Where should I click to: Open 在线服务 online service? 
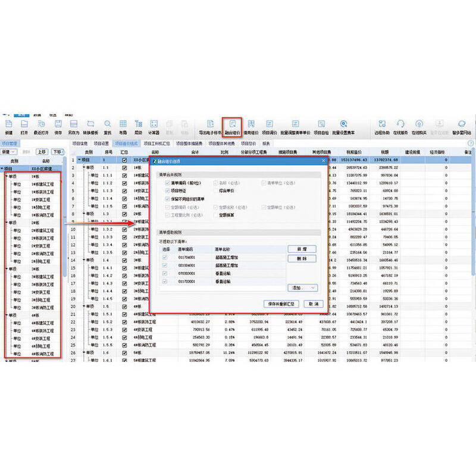[x=399, y=124]
